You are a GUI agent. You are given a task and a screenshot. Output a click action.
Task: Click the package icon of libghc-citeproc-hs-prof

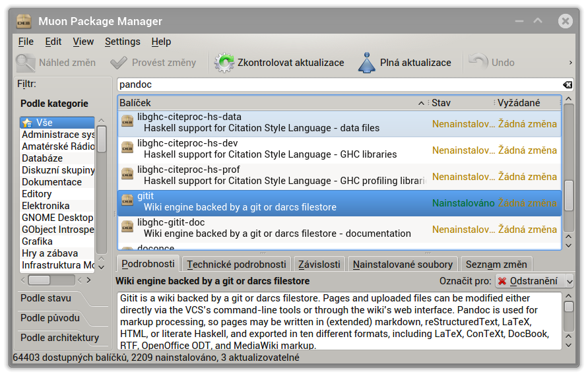127,173
